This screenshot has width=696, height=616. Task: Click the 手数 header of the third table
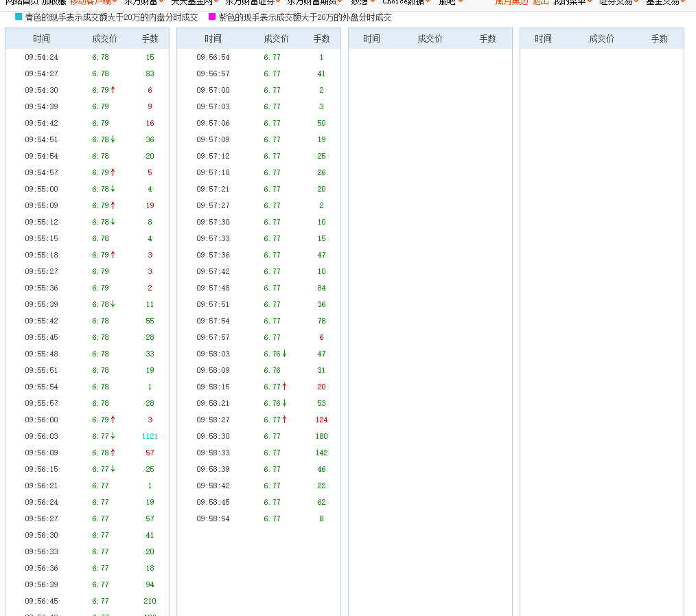click(x=487, y=38)
